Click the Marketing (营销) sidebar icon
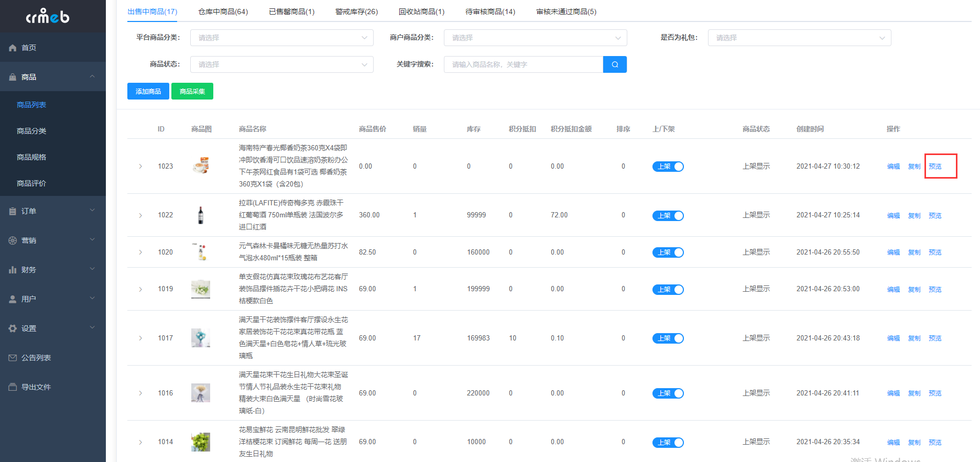 pyautogui.click(x=13, y=240)
